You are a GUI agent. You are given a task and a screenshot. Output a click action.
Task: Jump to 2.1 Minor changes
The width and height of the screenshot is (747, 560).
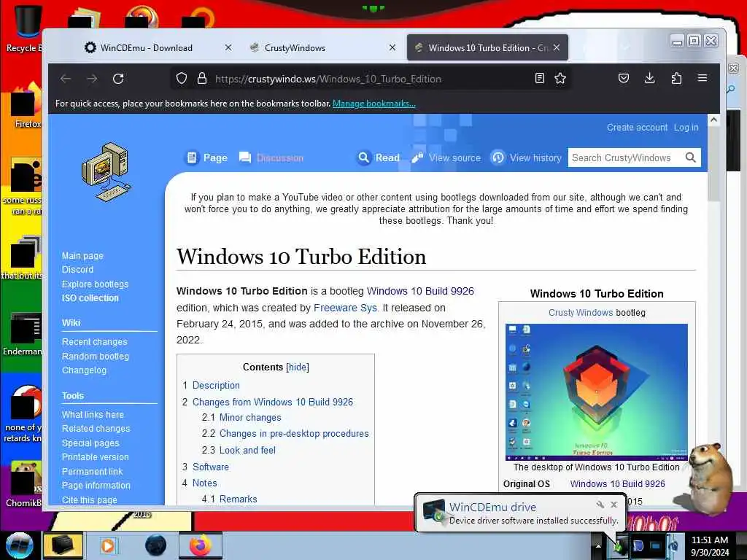pos(250,418)
